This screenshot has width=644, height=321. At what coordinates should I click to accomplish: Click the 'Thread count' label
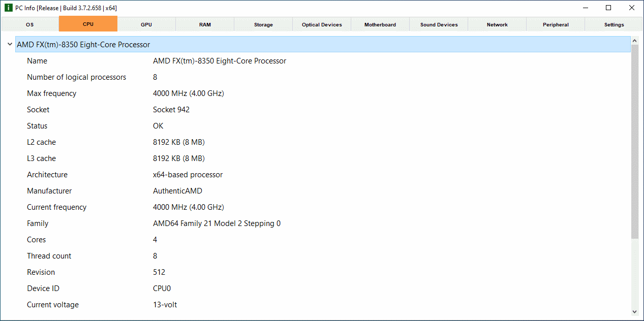tap(49, 256)
